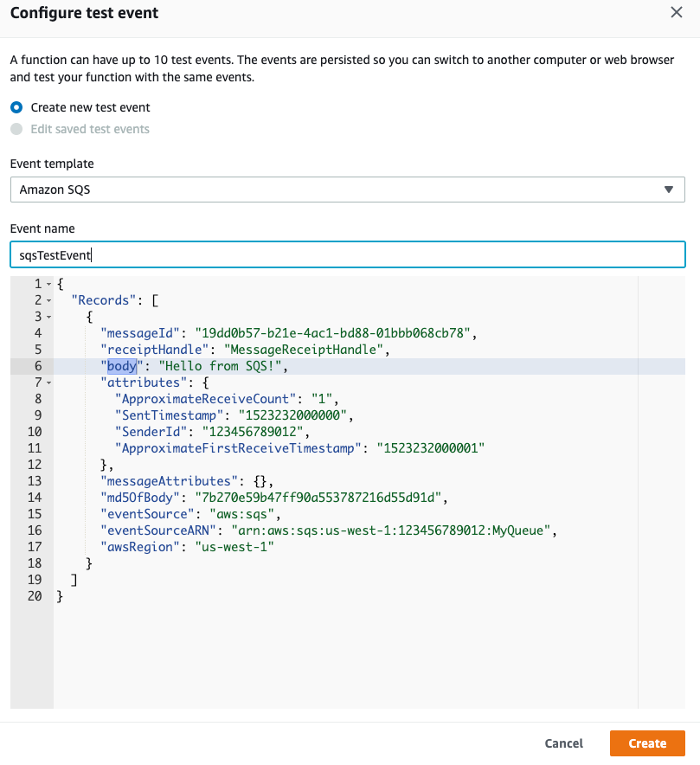The image size is (700, 765).
Task: Click the "SentTimestamp" key
Action: [170, 415]
